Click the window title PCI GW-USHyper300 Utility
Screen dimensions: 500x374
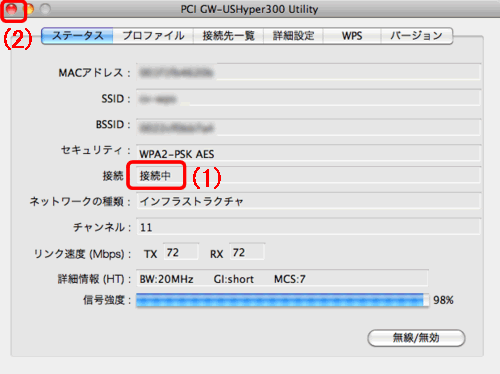click(x=249, y=9)
